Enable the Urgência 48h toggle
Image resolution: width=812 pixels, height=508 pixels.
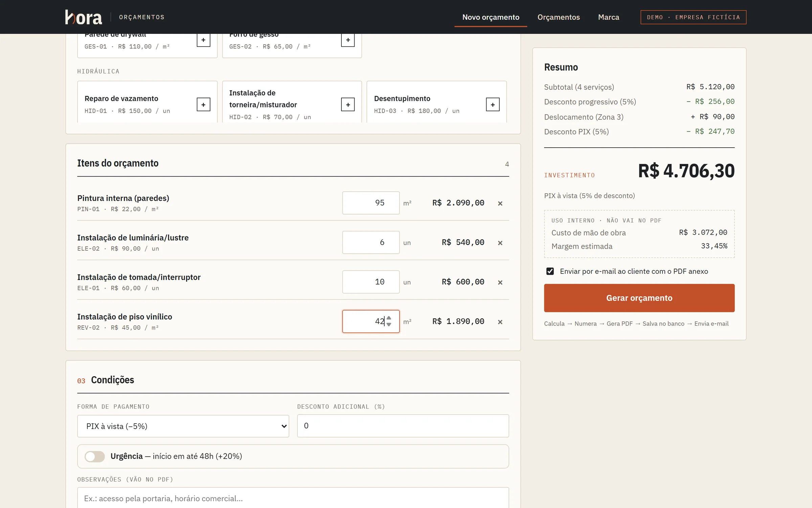(x=95, y=457)
